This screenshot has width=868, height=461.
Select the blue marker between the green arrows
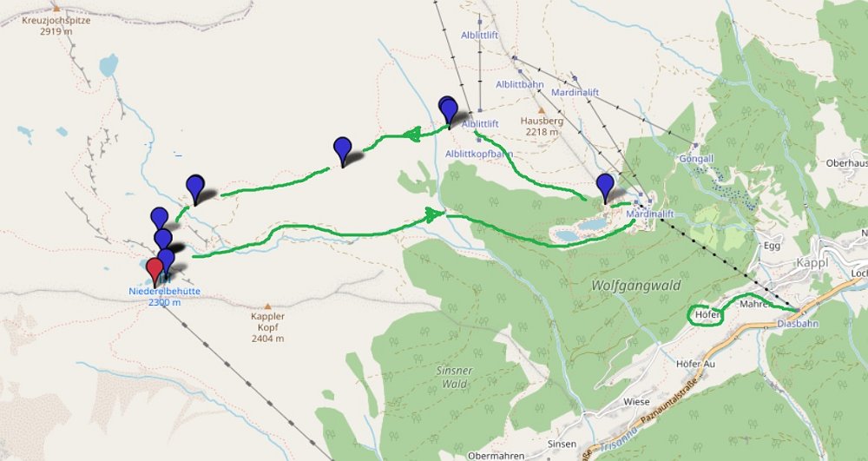click(343, 152)
